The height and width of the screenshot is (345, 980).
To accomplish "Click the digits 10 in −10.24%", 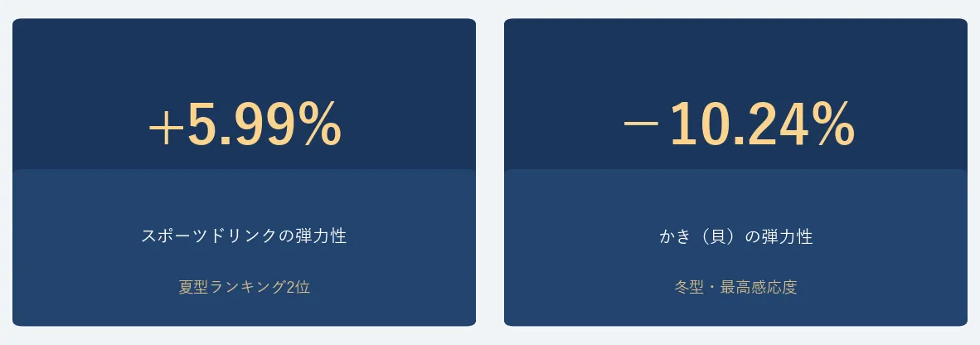I will coord(698,125).
